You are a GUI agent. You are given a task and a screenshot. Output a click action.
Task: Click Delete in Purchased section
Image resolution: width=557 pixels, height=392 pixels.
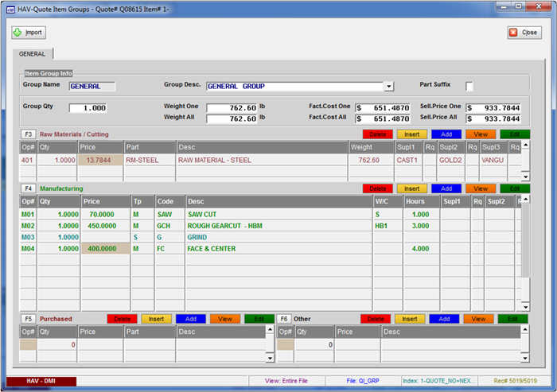123,319
